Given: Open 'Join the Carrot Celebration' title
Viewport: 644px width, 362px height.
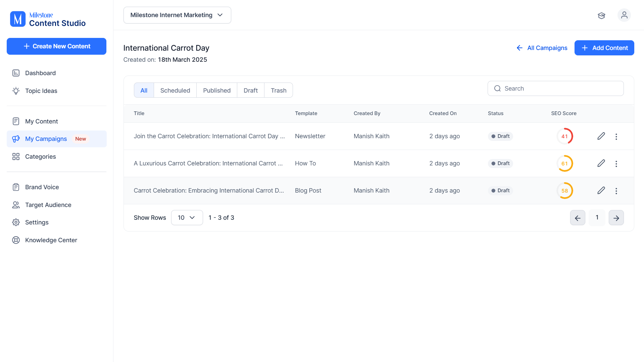Looking at the screenshot, I should pyautogui.click(x=209, y=136).
